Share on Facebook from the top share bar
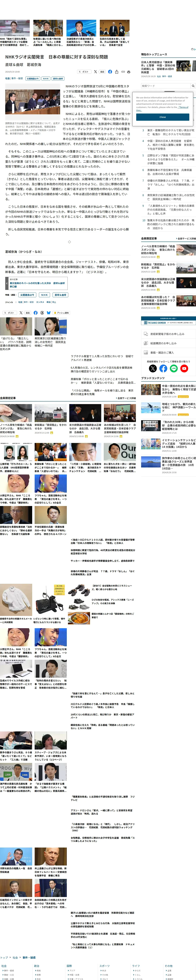This screenshot has width=196, height=980. click(x=110, y=72)
